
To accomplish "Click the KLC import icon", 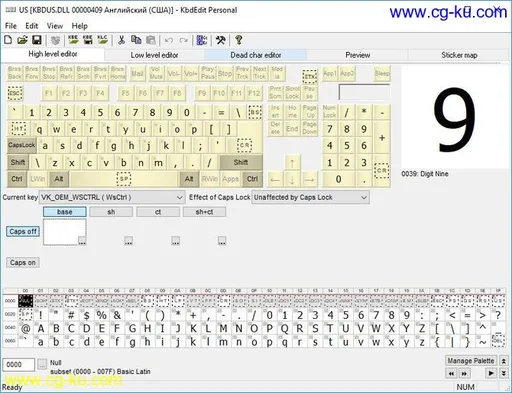I will [102, 40].
